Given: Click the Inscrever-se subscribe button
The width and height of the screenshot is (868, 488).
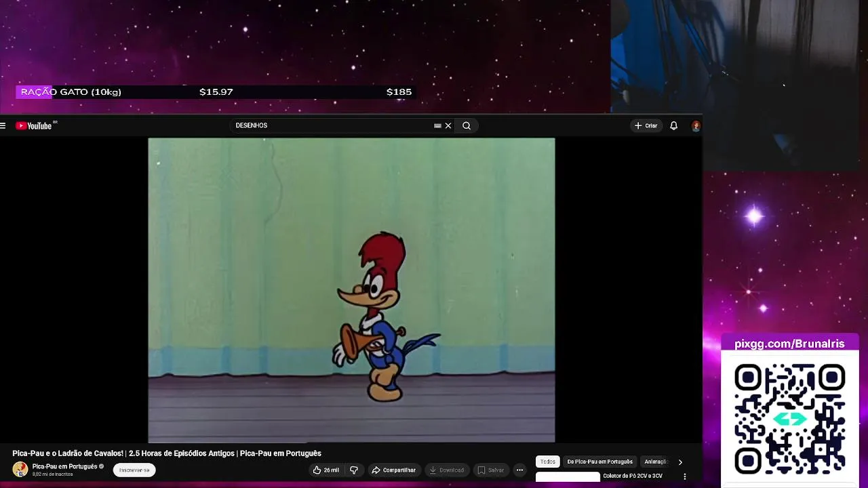Looking at the screenshot, I should point(134,470).
